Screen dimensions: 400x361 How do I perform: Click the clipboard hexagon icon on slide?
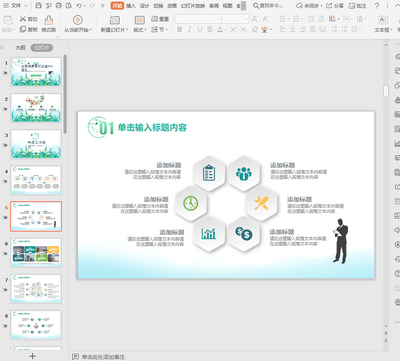tap(209, 173)
